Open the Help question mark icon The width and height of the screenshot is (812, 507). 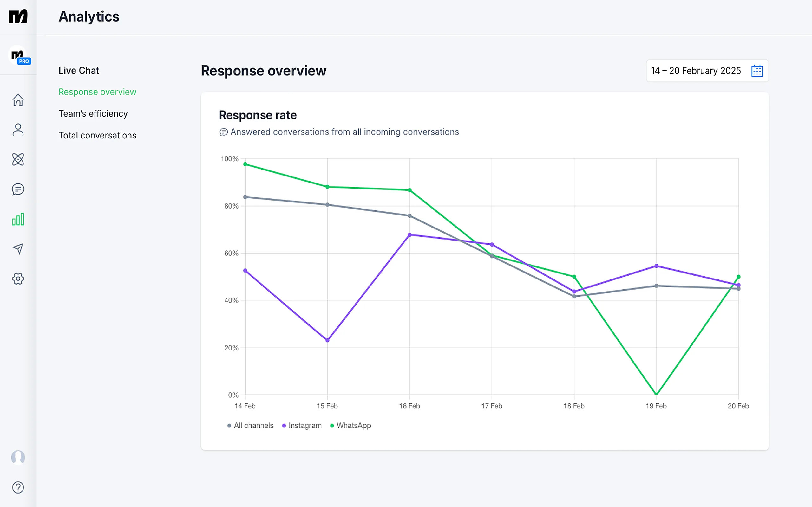tap(18, 487)
